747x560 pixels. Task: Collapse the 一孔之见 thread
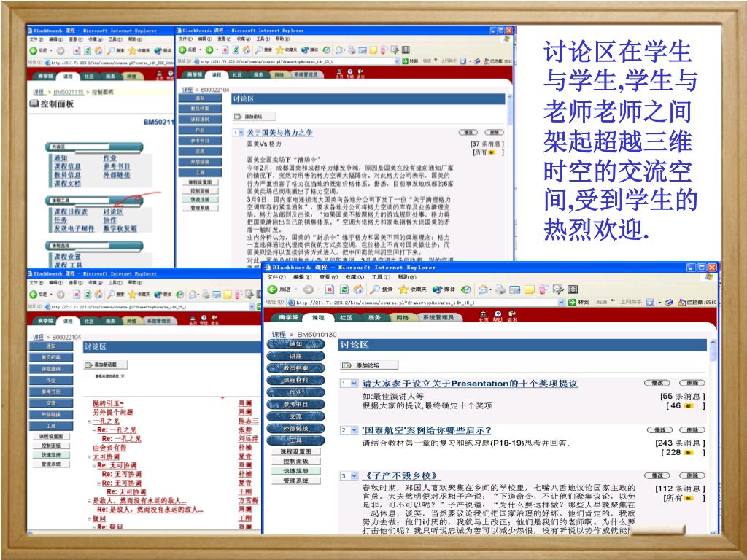tap(89, 421)
